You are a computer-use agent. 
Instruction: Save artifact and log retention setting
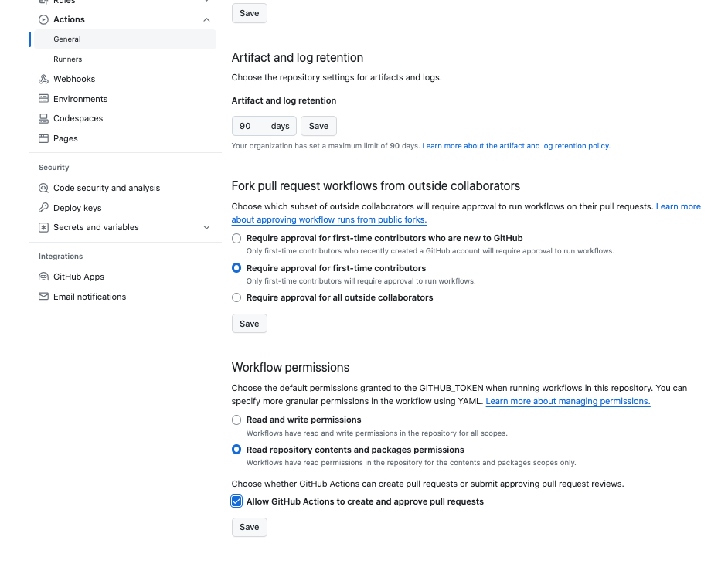tap(318, 126)
